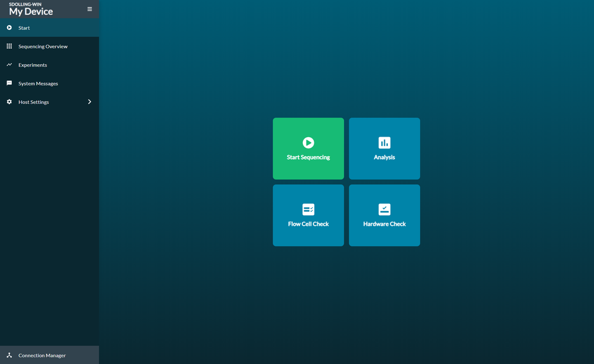
Task: Open System Messages in sidebar
Action: pyautogui.click(x=38, y=84)
